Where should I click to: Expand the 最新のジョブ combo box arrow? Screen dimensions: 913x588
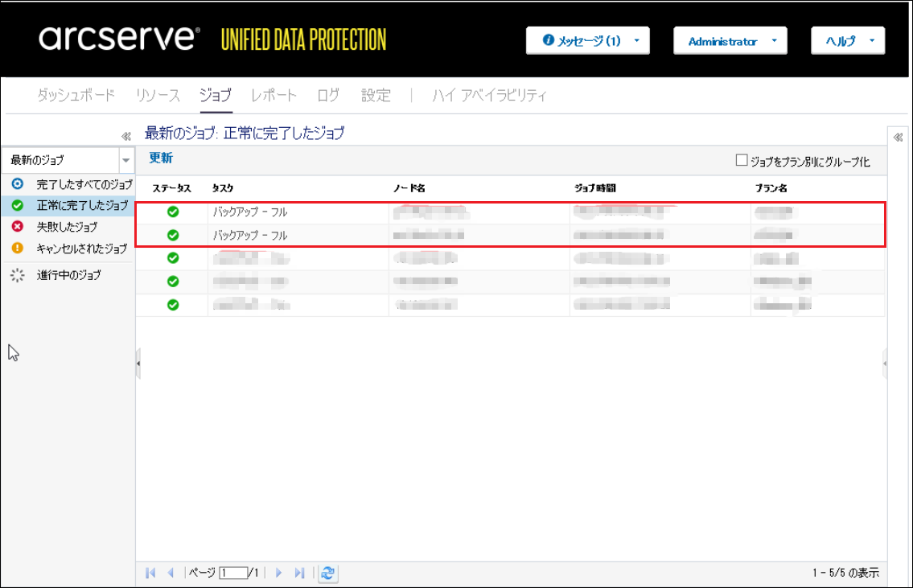[x=125, y=160]
